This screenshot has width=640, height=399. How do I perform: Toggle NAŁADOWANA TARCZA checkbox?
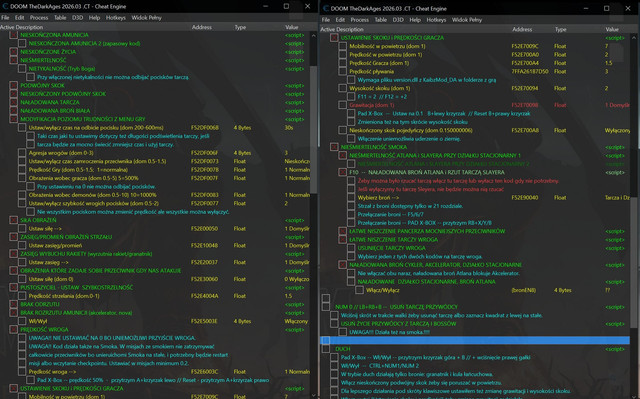click(13, 102)
